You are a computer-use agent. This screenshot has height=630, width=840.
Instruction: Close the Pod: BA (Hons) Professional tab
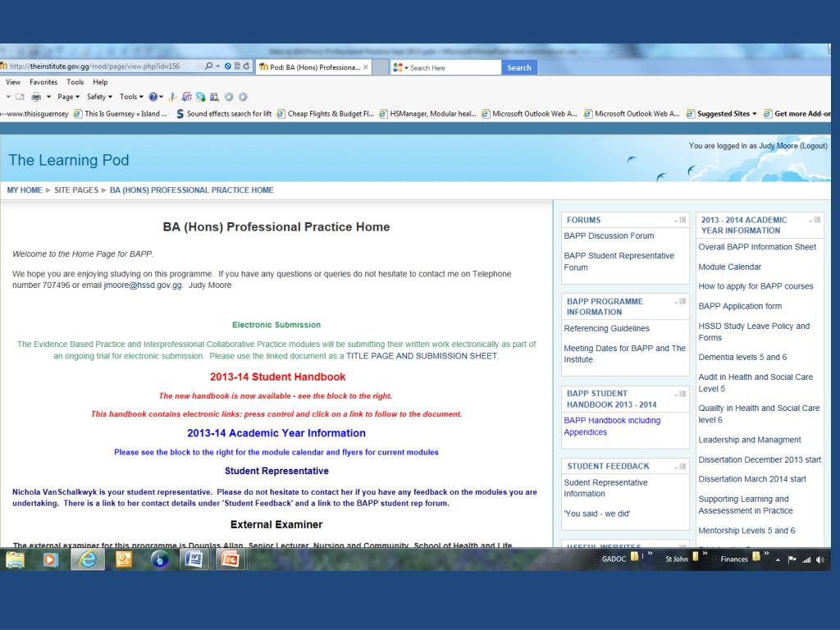(x=365, y=67)
